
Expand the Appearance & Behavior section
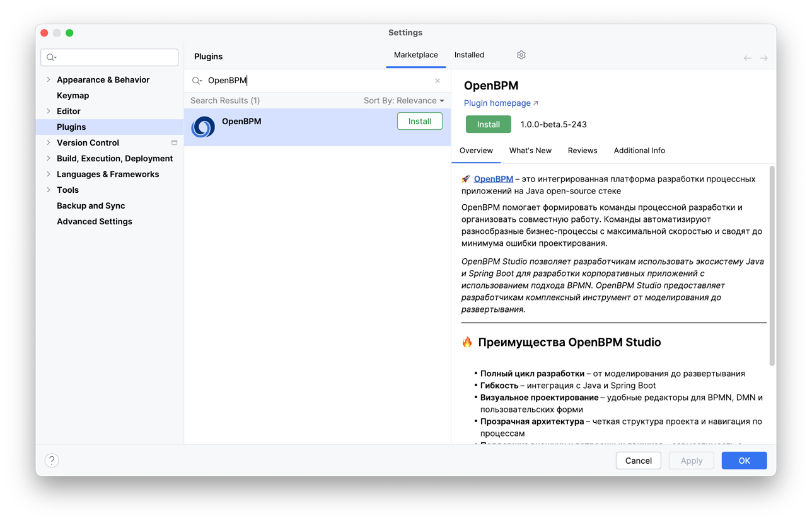49,80
